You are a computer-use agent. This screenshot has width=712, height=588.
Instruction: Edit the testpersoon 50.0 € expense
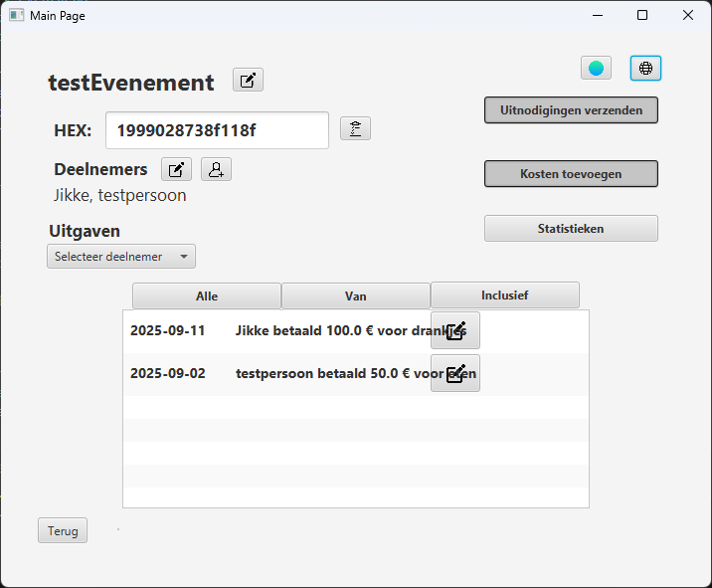[455, 373]
